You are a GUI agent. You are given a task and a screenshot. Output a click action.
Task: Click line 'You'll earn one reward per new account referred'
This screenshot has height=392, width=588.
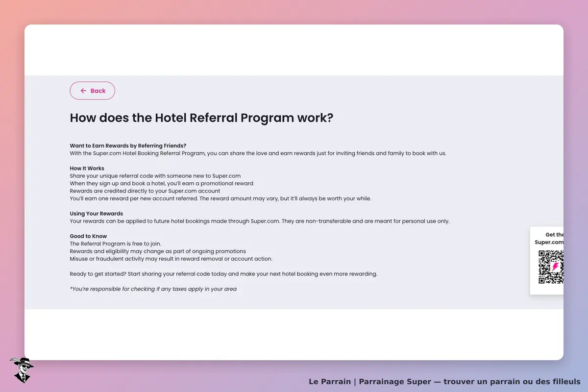click(220, 198)
